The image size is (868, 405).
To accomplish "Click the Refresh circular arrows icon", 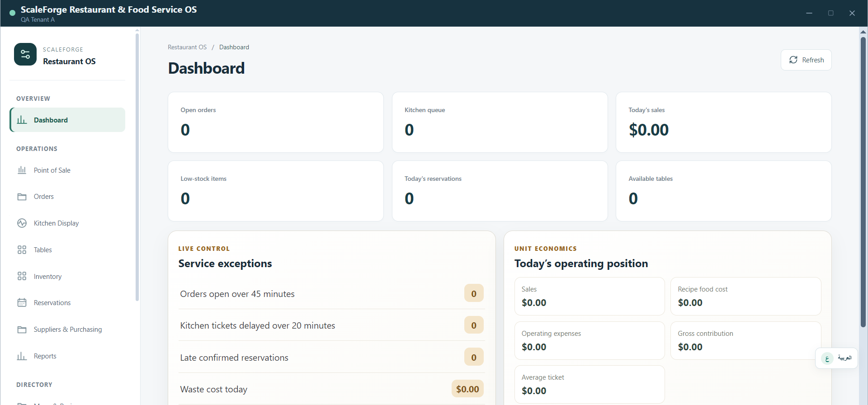I will (x=793, y=60).
